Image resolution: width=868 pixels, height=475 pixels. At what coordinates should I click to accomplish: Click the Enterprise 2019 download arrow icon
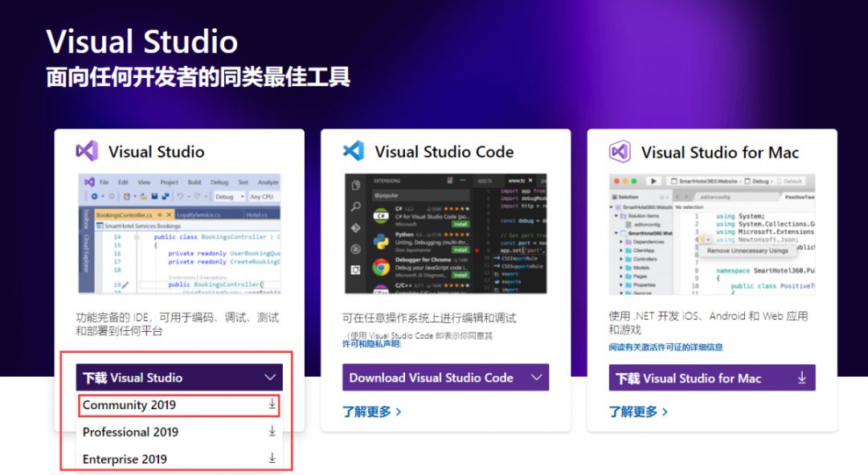coord(272,458)
